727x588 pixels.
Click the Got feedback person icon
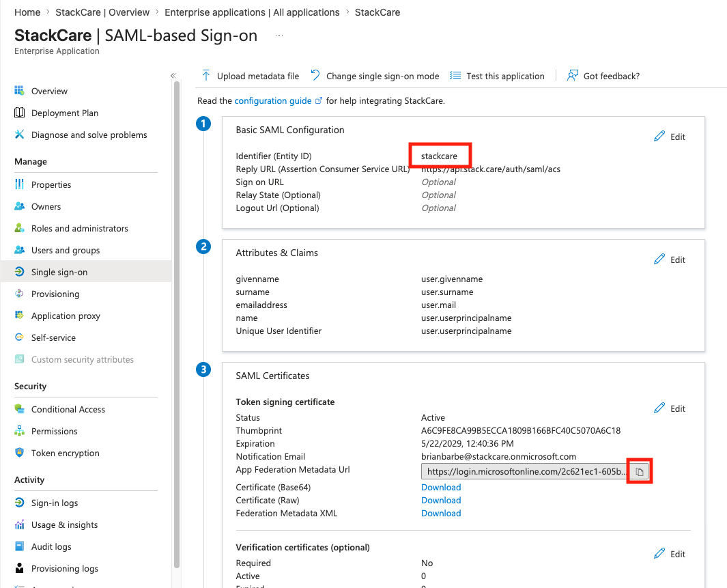(x=572, y=76)
